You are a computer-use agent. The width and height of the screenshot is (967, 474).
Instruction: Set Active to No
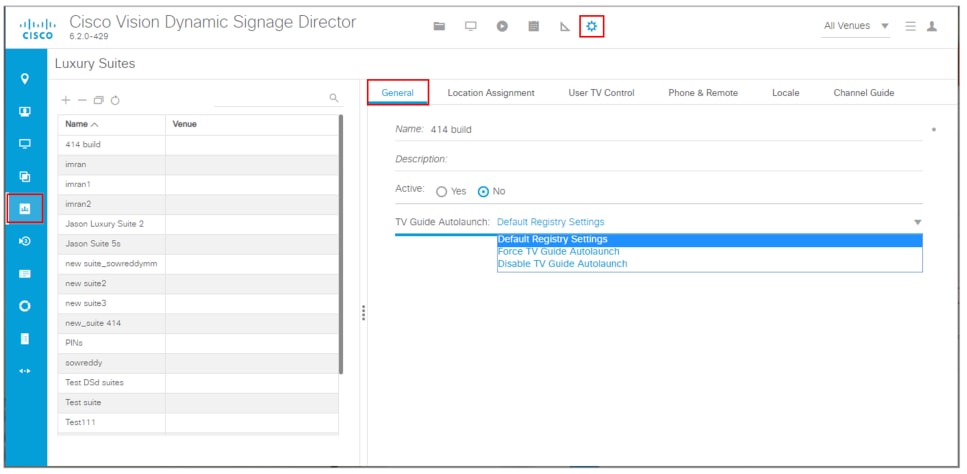[x=484, y=192]
